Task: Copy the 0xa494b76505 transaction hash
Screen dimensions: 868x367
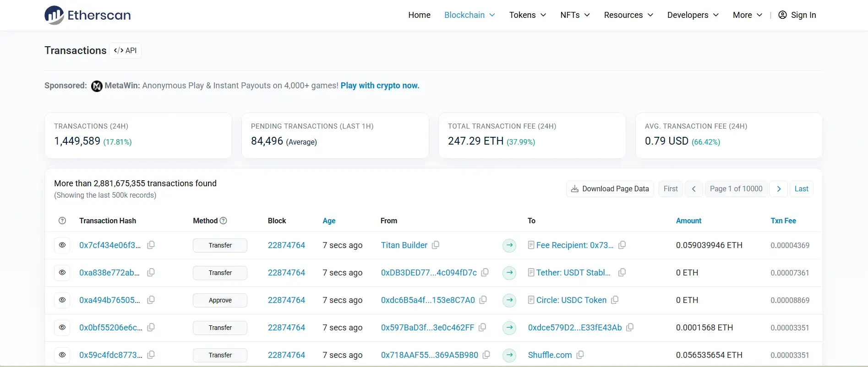Action: pyautogui.click(x=151, y=300)
